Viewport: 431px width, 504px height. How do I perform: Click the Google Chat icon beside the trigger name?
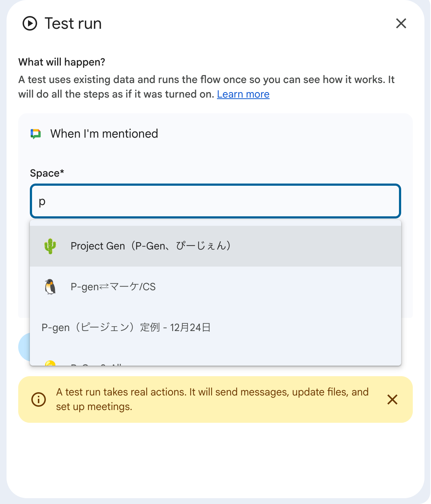tap(36, 134)
